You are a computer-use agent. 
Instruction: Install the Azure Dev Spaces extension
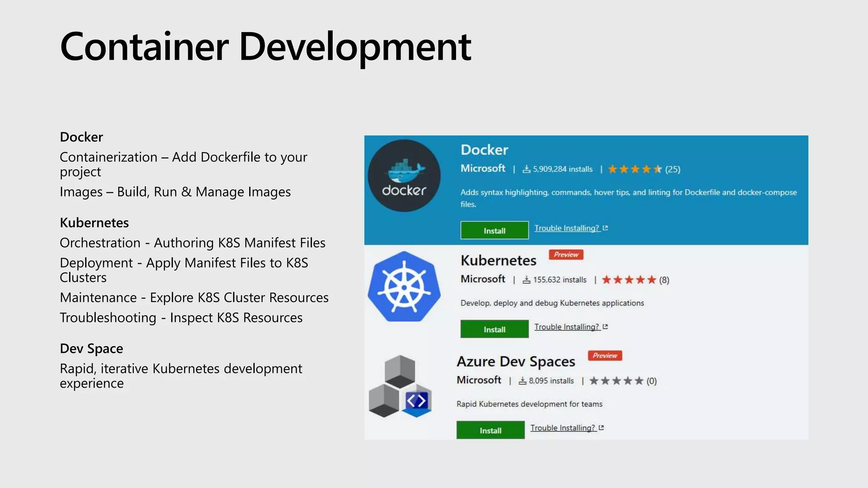pos(490,430)
